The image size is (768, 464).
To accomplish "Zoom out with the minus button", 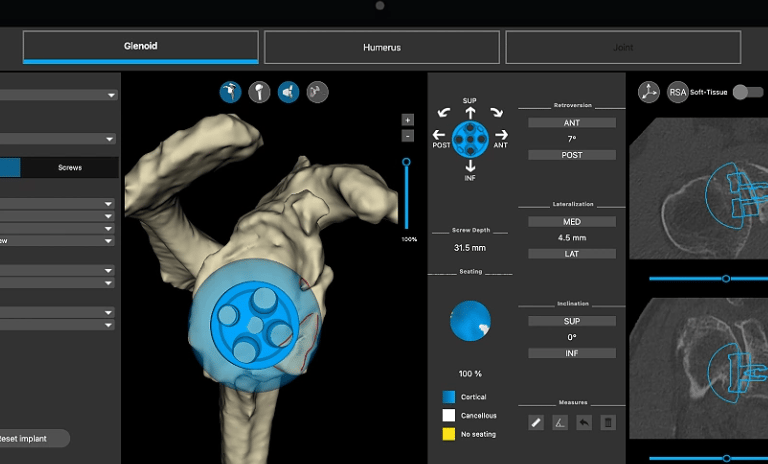I will point(408,136).
